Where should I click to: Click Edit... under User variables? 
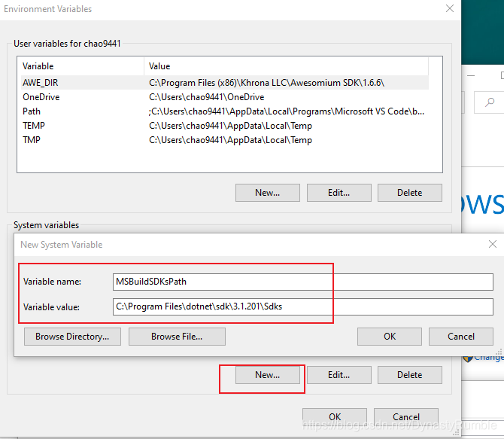click(339, 193)
